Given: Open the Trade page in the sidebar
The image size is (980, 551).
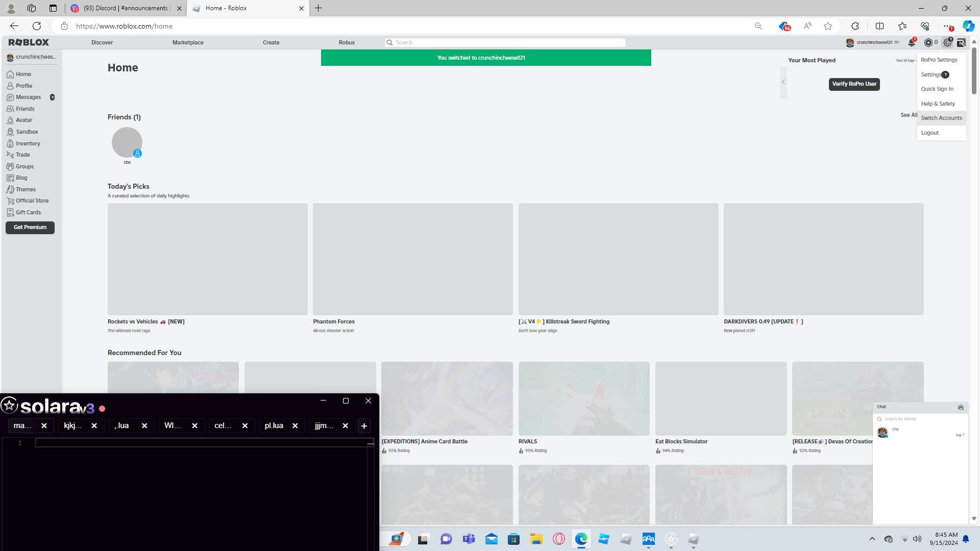Looking at the screenshot, I should pyautogui.click(x=23, y=155).
